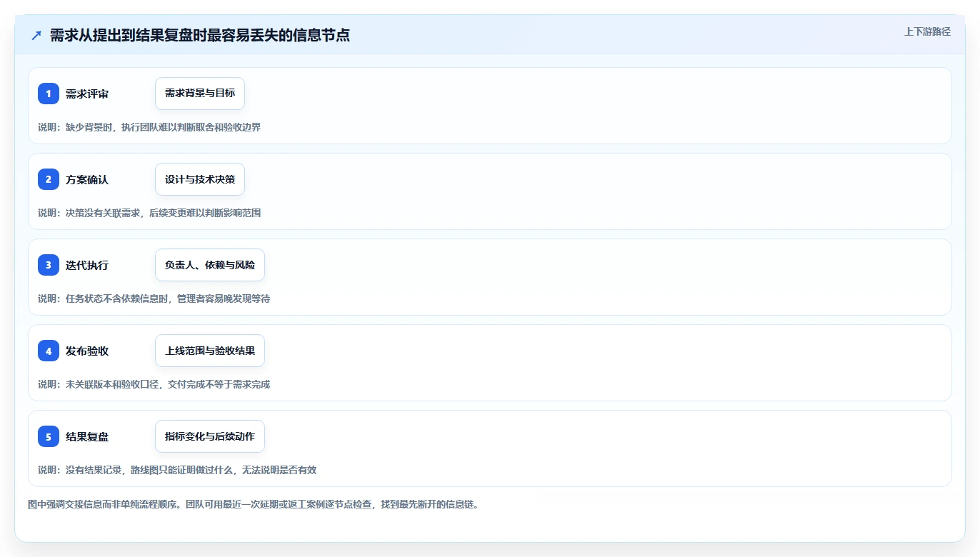Click the heading 需求从提出到结果复盘时最容易丢失的信息节点

coord(200,35)
